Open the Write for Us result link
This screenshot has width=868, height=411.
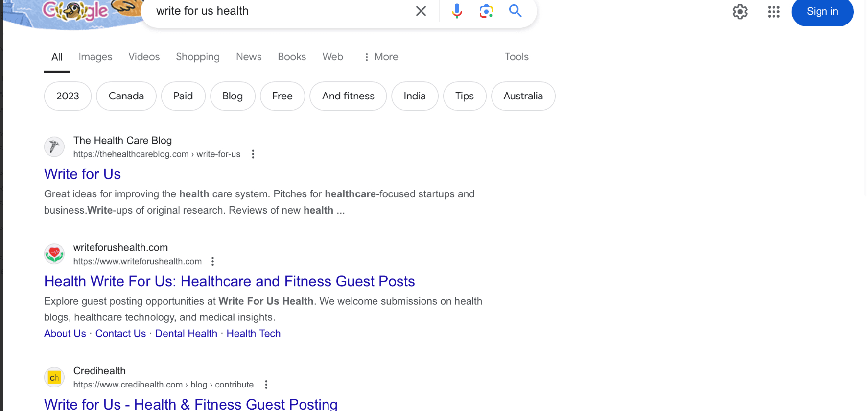(x=82, y=174)
